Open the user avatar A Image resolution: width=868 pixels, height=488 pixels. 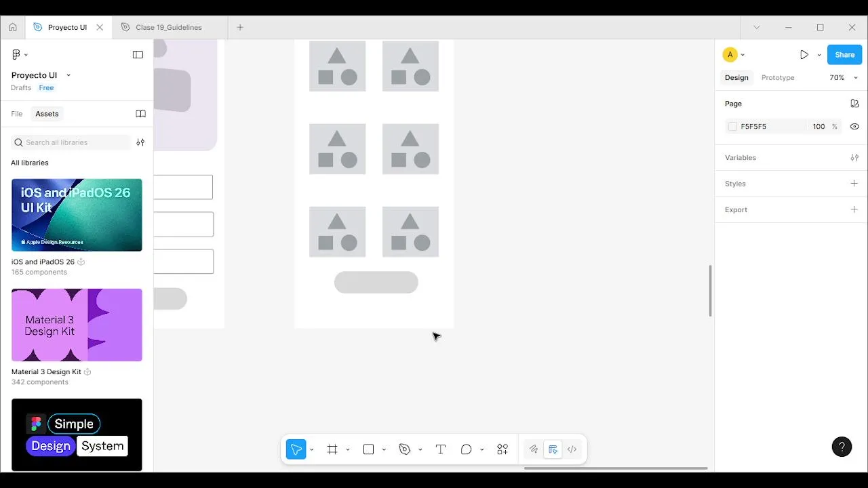(730, 55)
